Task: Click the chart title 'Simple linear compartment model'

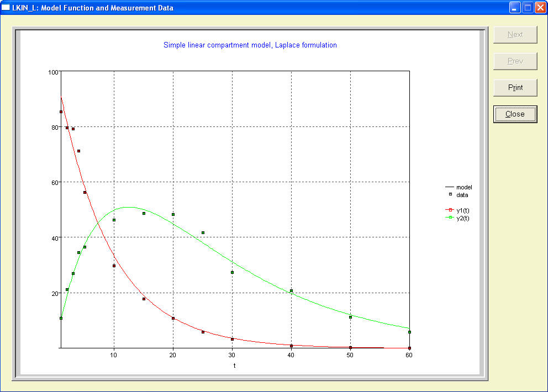Action: pyautogui.click(x=250, y=45)
